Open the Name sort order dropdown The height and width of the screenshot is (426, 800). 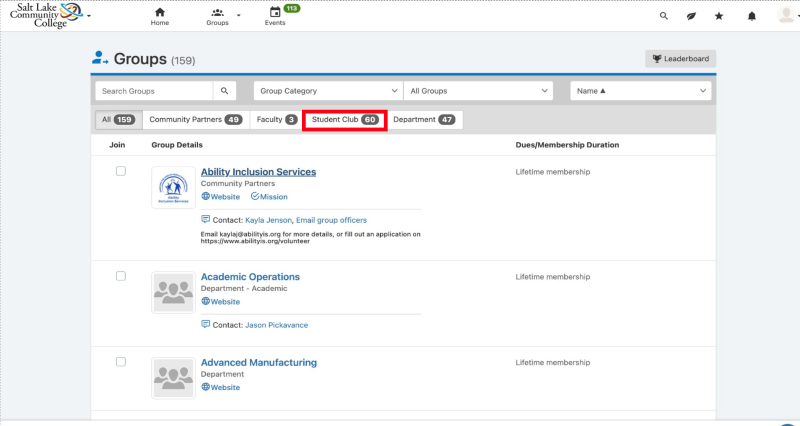click(x=640, y=91)
